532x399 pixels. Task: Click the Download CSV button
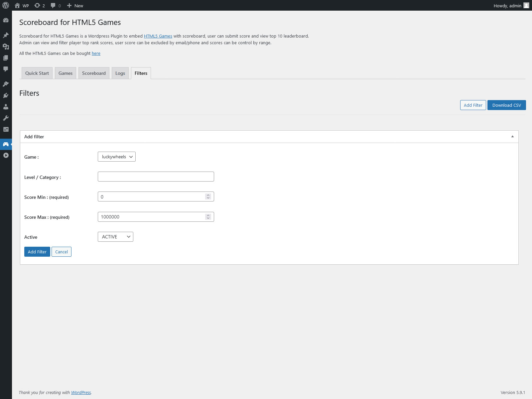pyautogui.click(x=506, y=105)
